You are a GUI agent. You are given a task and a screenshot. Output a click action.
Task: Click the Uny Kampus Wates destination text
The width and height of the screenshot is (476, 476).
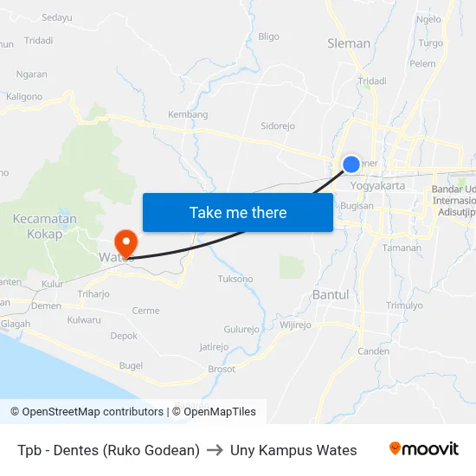pos(293,450)
